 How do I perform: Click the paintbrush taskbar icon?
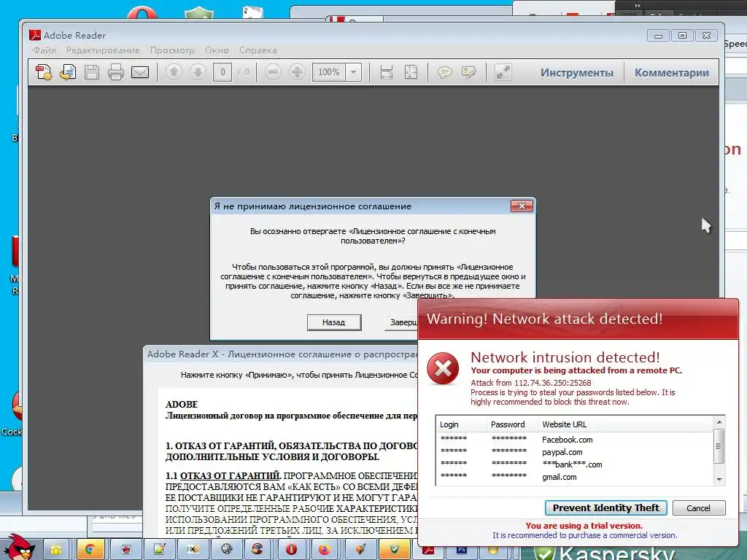pyautogui.click(x=360, y=549)
